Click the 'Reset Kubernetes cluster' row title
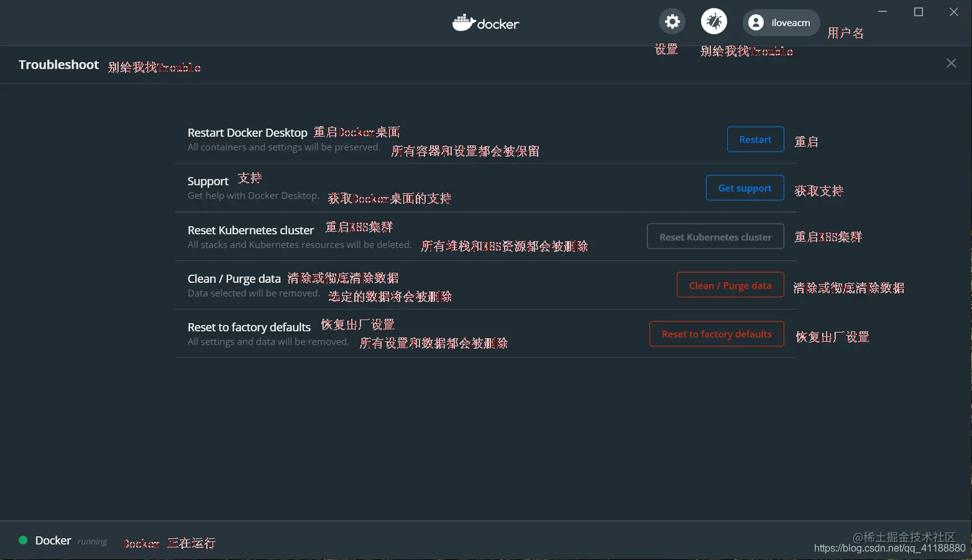The height and width of the screenshot is (560, 972). 251,230
